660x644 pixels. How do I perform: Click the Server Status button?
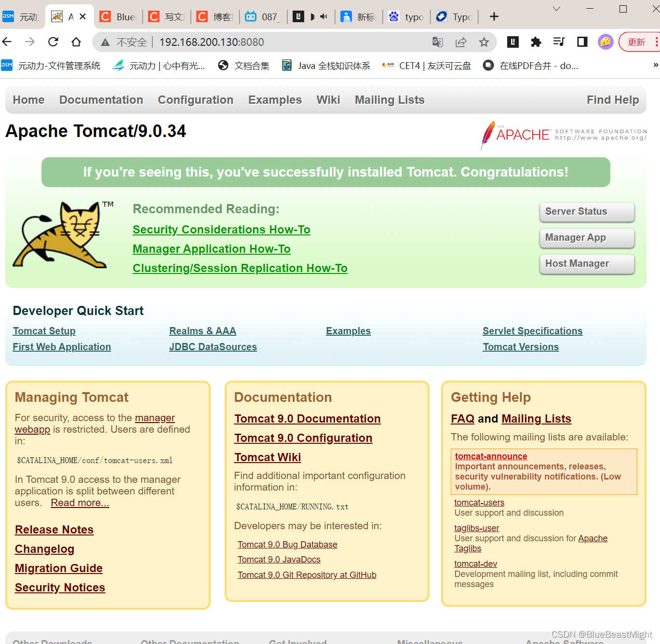587,212
